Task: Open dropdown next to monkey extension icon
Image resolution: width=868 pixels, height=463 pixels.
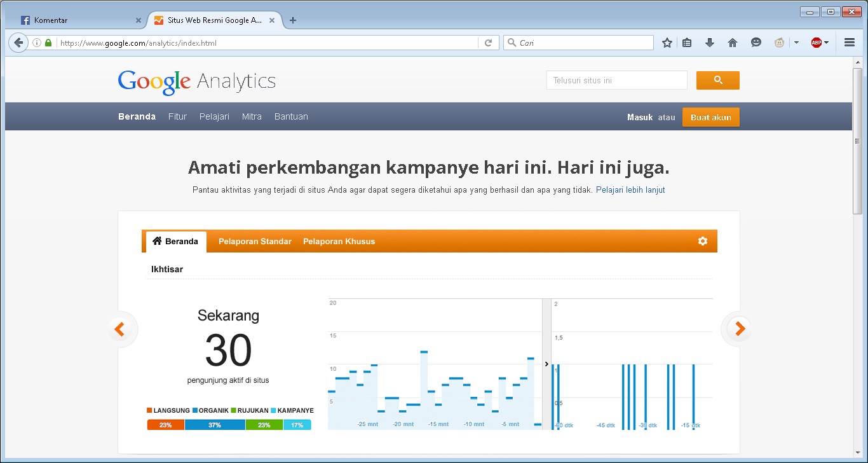Action: click(796, 43)
